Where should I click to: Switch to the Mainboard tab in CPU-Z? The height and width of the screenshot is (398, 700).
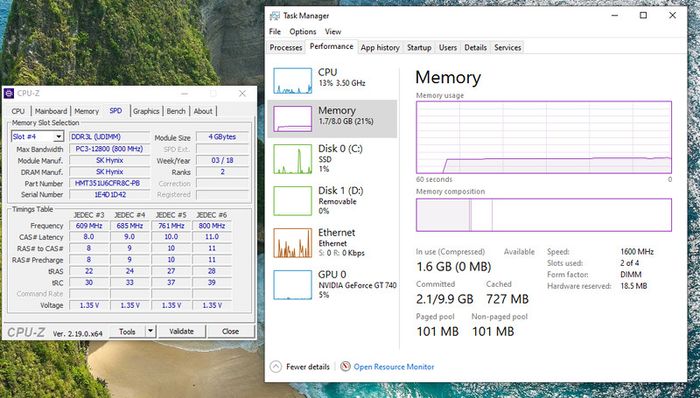51,111
